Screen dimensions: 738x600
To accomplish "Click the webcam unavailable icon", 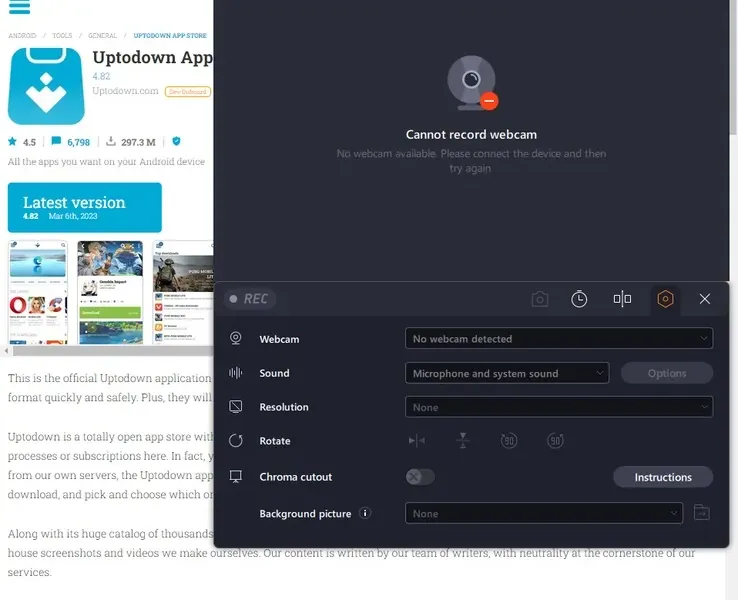I will (x=472, y=83).
